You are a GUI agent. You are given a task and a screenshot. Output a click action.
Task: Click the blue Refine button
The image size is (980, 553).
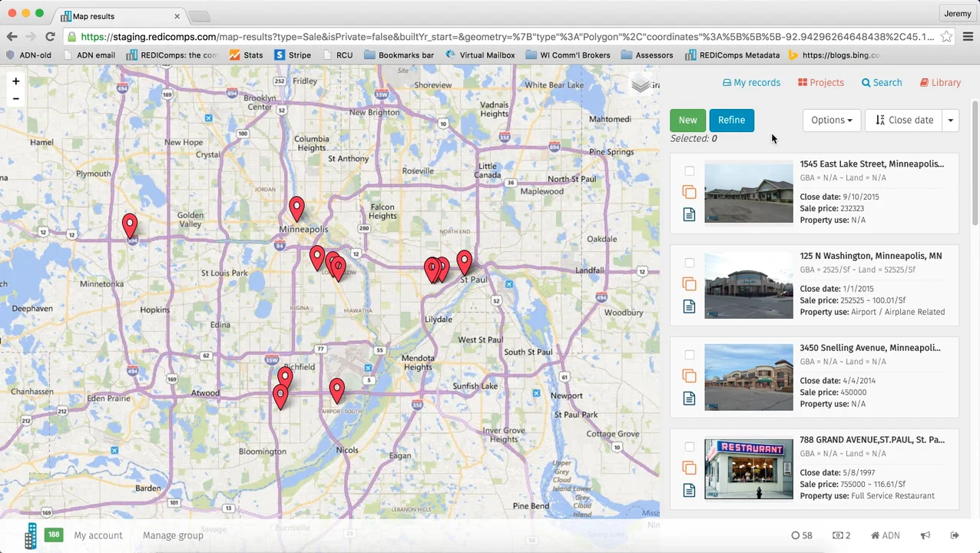731,120
